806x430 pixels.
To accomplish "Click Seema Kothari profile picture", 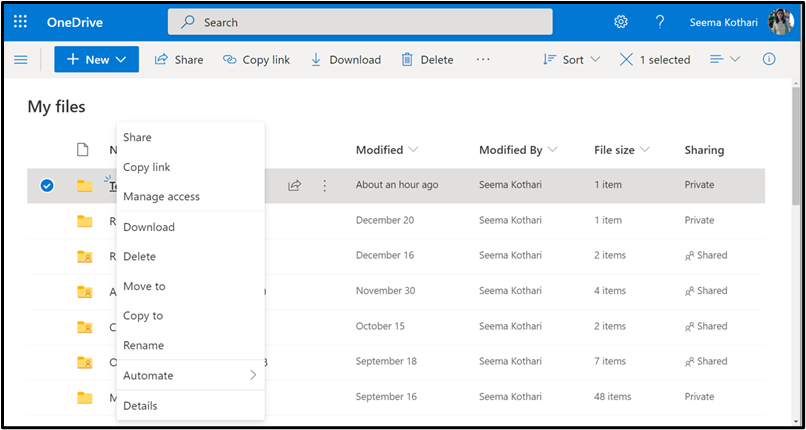I will [781, 21].
